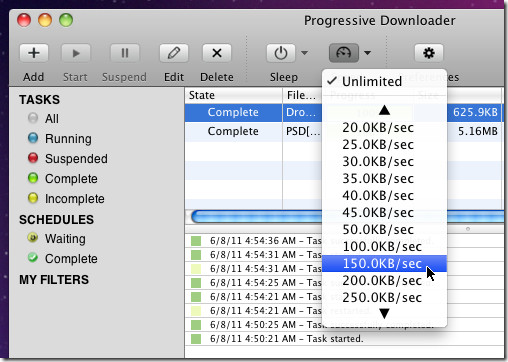The height and width of the screenshot is (362, 508).
Task: Minimize window with the yellow button
Action: pyautogui.click(x=45, y=20)
